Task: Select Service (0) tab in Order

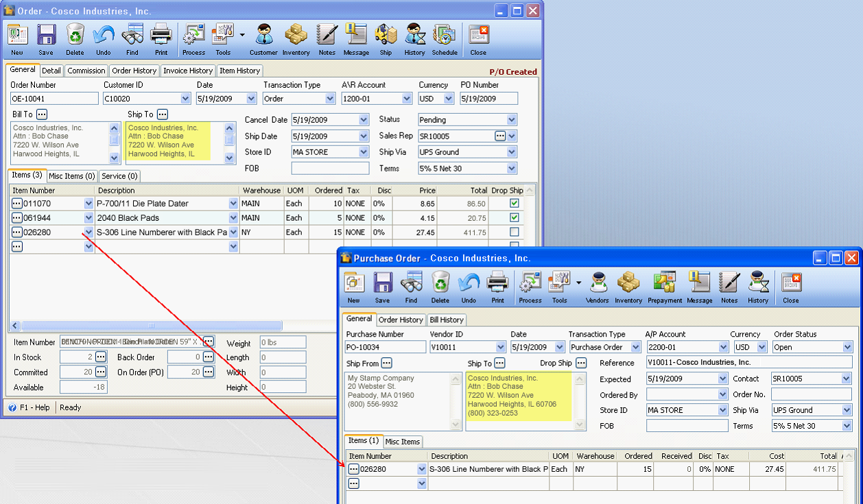Action: (120, 176)
